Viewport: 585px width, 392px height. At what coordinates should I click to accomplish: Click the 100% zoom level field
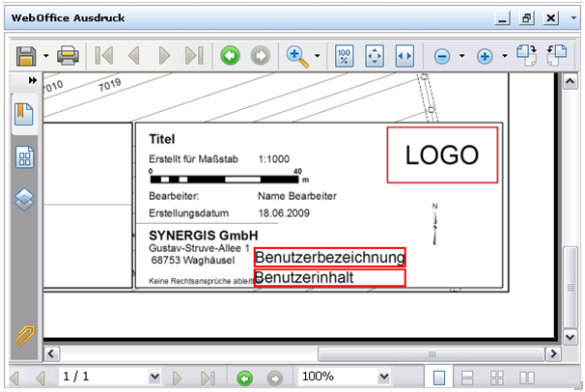pos(338,377)
